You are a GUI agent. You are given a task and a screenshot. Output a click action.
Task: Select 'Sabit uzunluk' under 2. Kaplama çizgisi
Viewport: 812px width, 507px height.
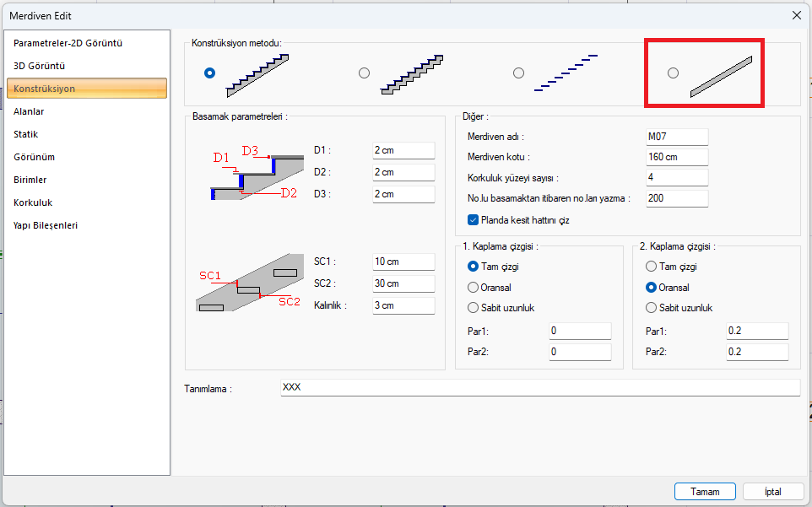point(650,308)
